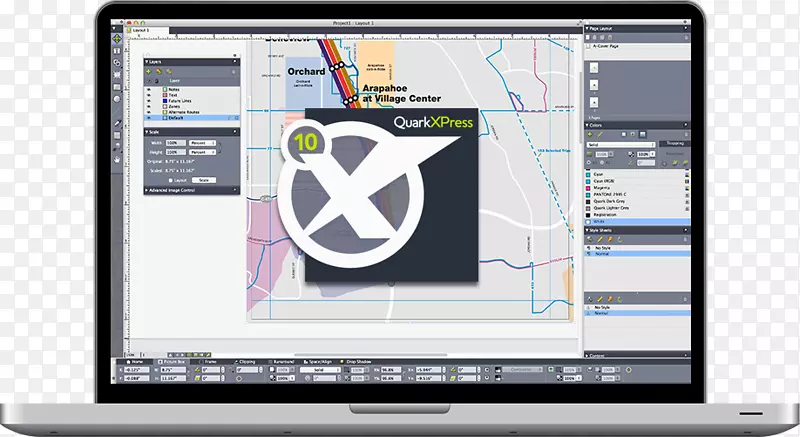Select the Eyedropper tool in the toolbox
Screen dimensions: 800x437
coord(118,124)
